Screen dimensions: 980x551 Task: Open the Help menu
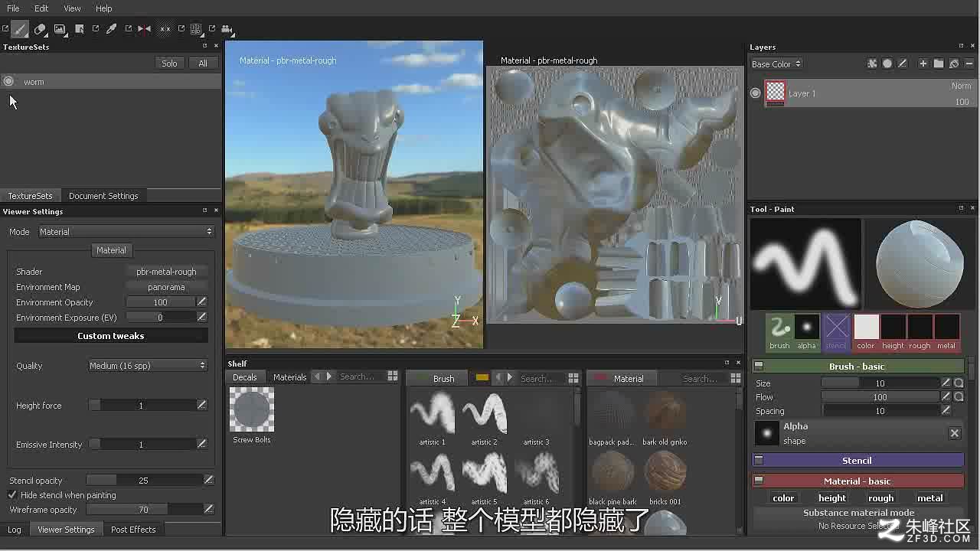click(x=104, y=8)
